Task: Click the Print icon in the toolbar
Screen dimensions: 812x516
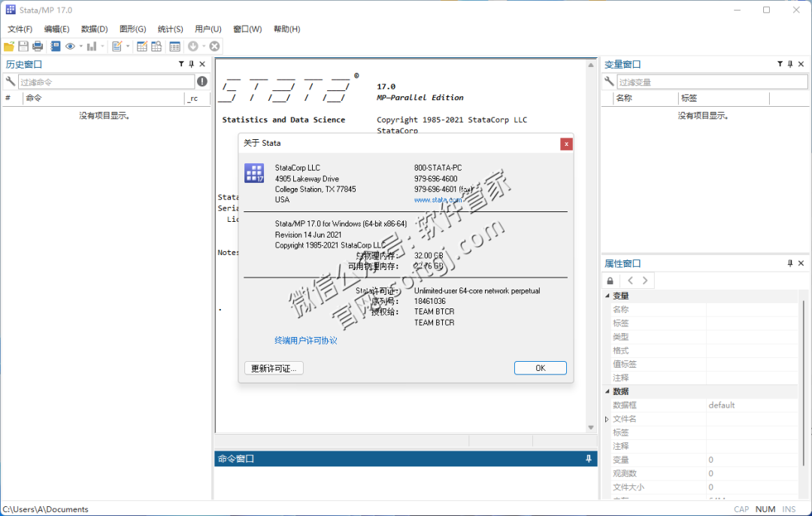Action: 38,46
